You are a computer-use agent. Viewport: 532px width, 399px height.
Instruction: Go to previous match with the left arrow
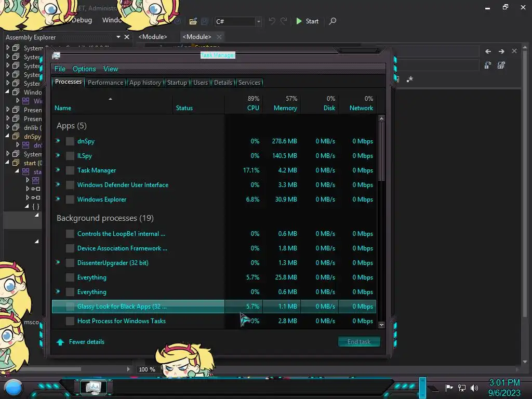tap(488, 51)
